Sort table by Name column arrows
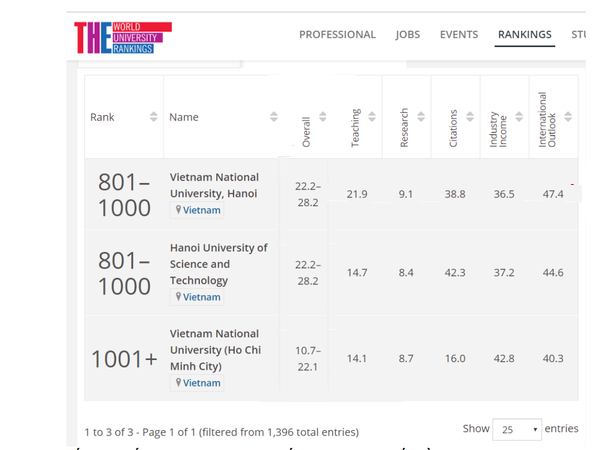Screen dimensions: 608x450 (x=273, y=117)
